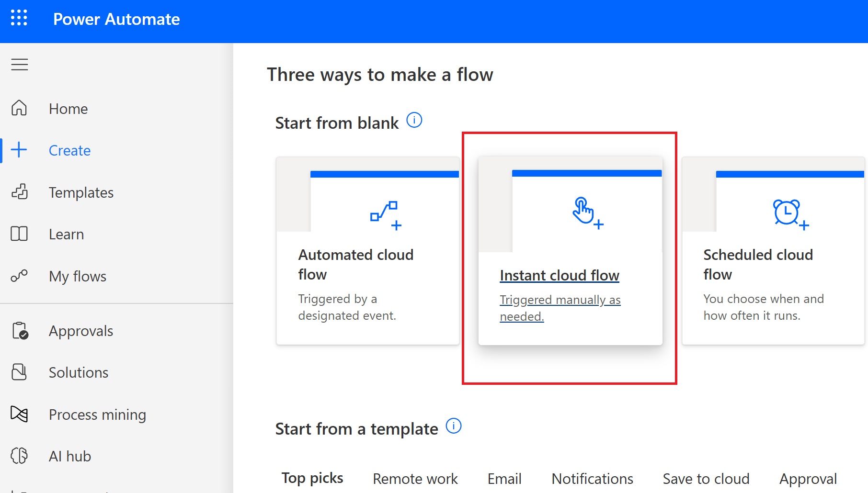This screenshot has height=493, width=868.
Task: Open Approvals using its clipboard icon
Action: click(x=19, y=330)
